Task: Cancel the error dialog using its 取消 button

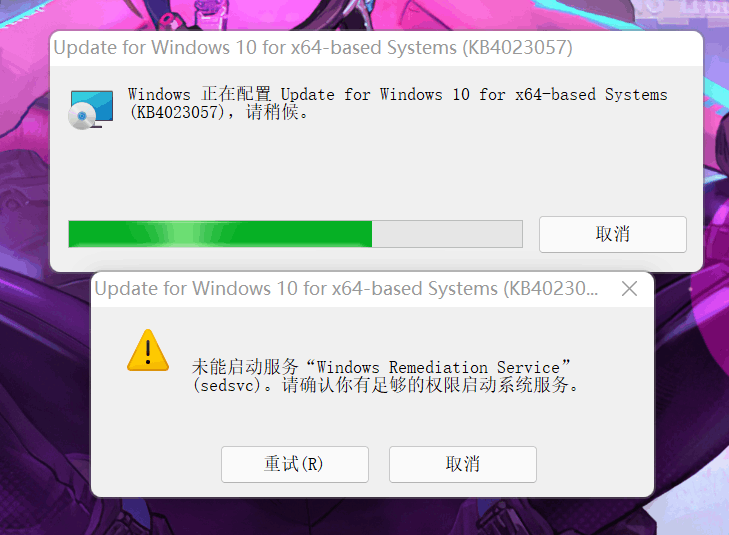Action: click(463, 464)
